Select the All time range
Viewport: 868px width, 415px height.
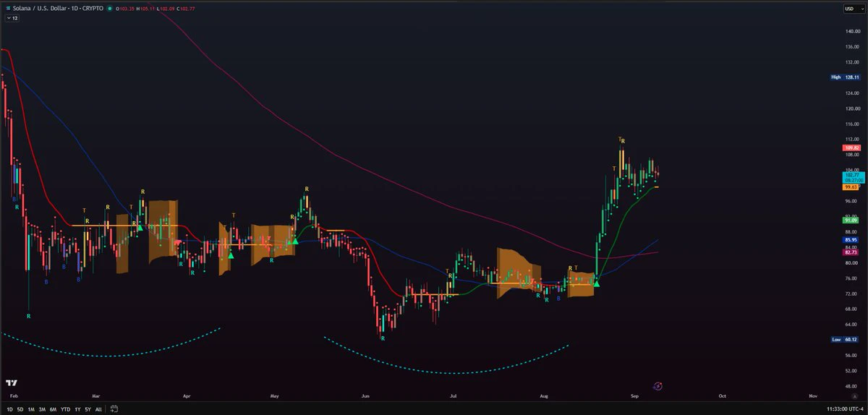coord(98,409)
